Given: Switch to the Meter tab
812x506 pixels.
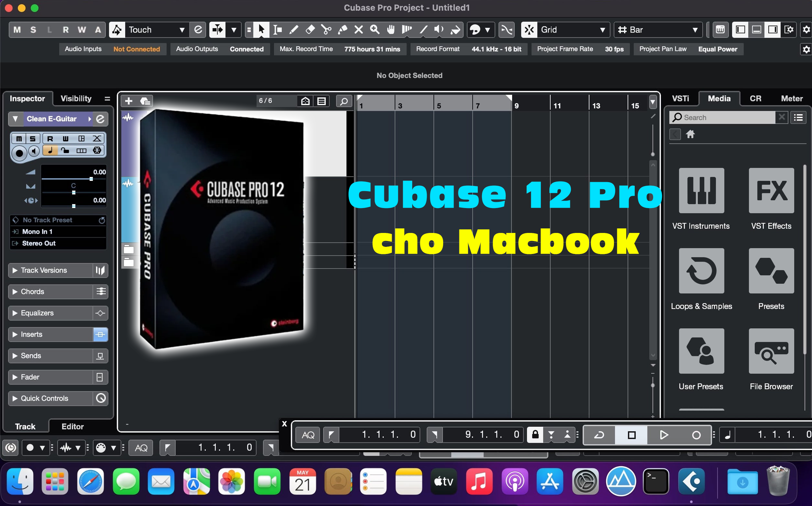Looking at the screenshot, I should (792, 98).
